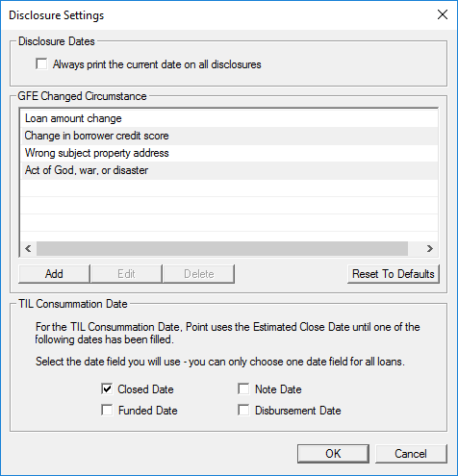Check the Funded Date option
Image resolution: width=458 pixels, height=476 pixels.
pyautogui.click(x=107, y=410)
